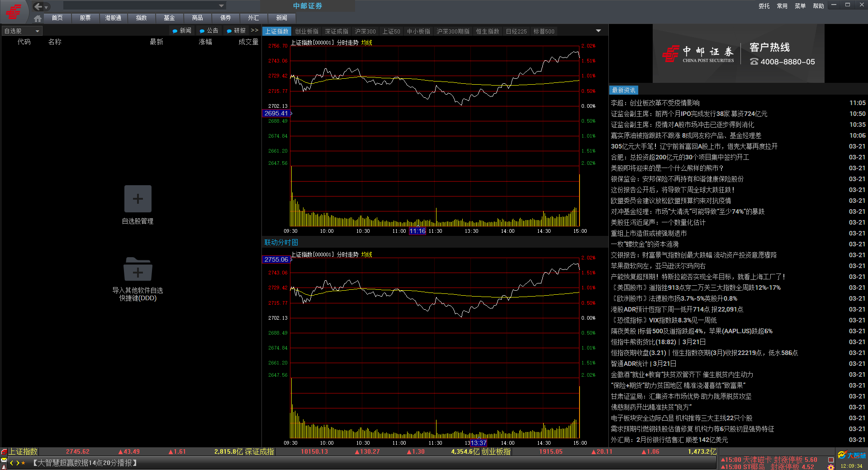Viewport: 868px width, 470px height.
Task: Sort by the 涨幅 column header
Action: 205,42
